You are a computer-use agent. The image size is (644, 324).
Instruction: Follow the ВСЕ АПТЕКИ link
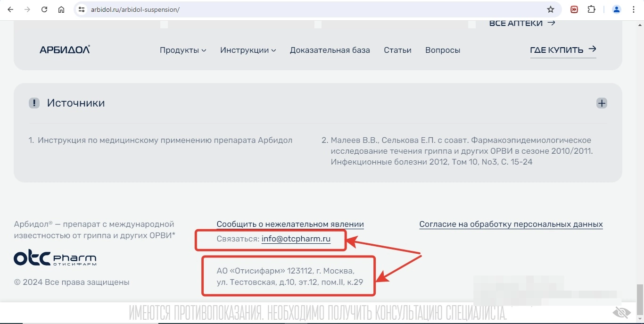click(522, 23)
